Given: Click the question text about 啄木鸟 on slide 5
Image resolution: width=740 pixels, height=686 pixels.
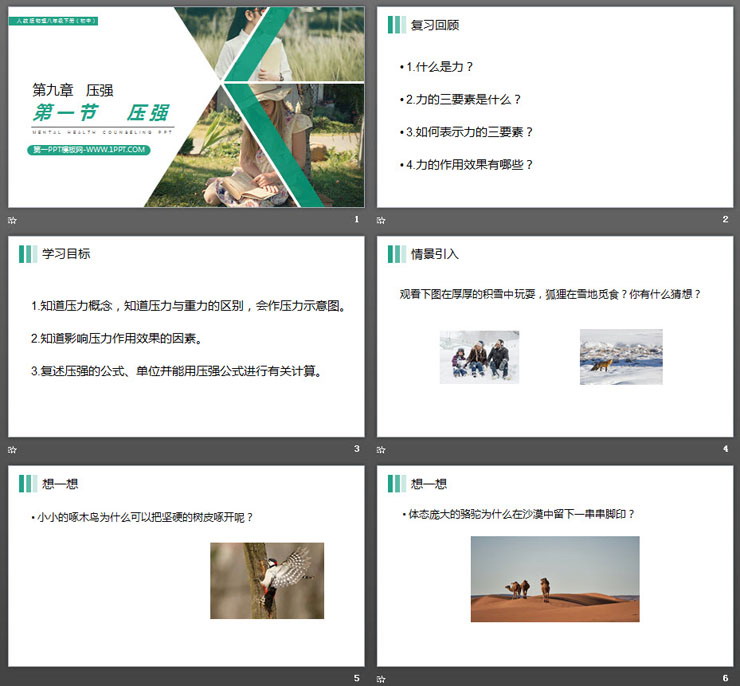Looking at the screenshot, I should click(x=143, y=517).
